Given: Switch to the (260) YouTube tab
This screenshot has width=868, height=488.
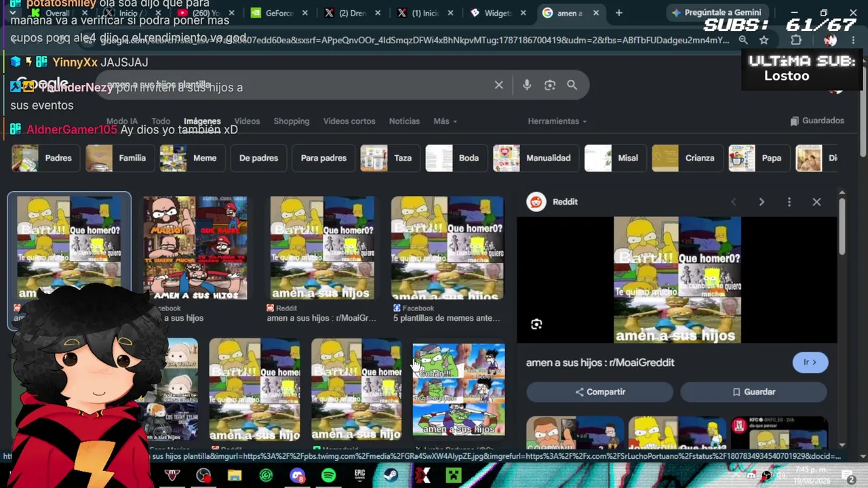Looking at the screenshot, I should point(205,13).
